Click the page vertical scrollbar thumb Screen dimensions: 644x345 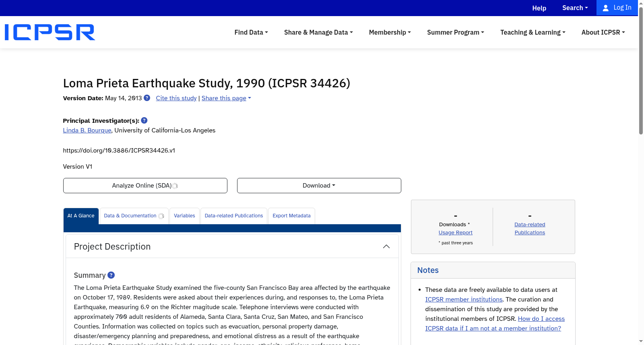tap(641, 70)
